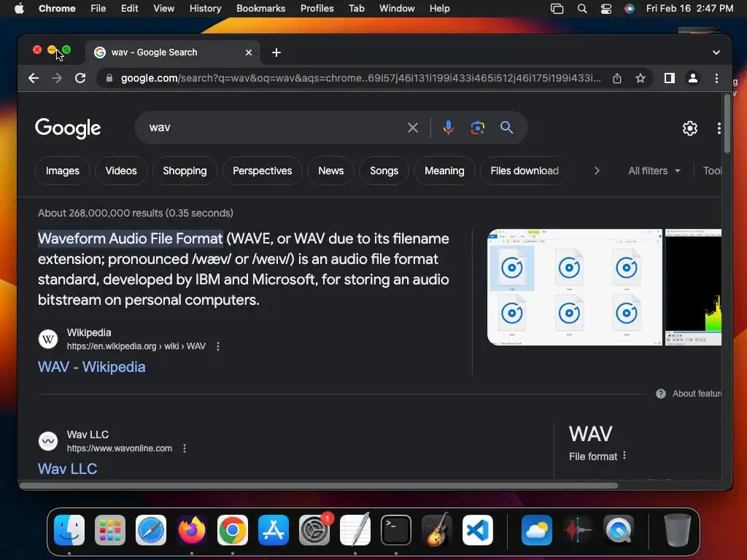
Task: Close the wav - Google Search tab
Action: point(249,52)
